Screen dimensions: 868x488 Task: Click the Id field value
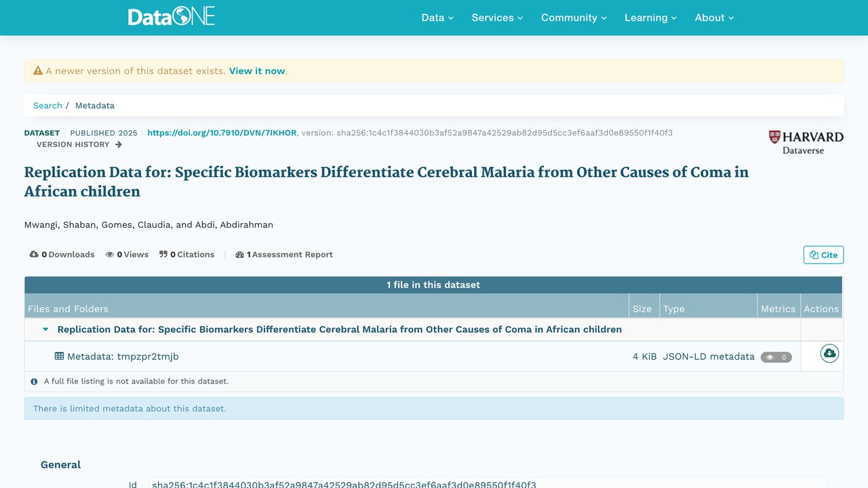[x=488, y=485]
